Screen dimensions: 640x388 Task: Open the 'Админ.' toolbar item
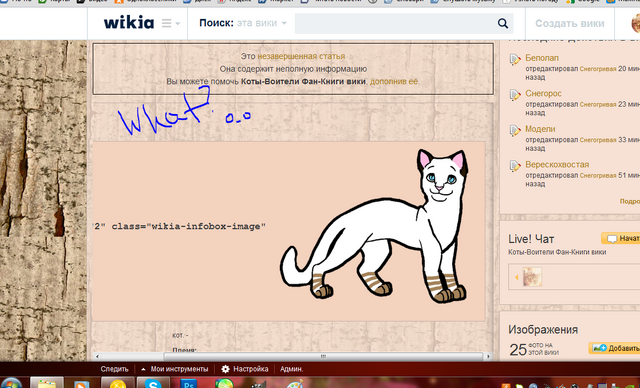pyautogui.click(x=291, y=369)
